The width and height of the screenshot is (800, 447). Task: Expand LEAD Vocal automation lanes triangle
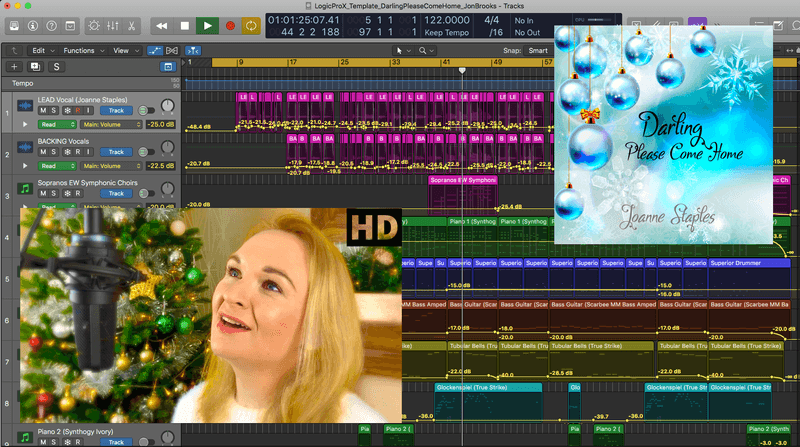tap(25, 124)
